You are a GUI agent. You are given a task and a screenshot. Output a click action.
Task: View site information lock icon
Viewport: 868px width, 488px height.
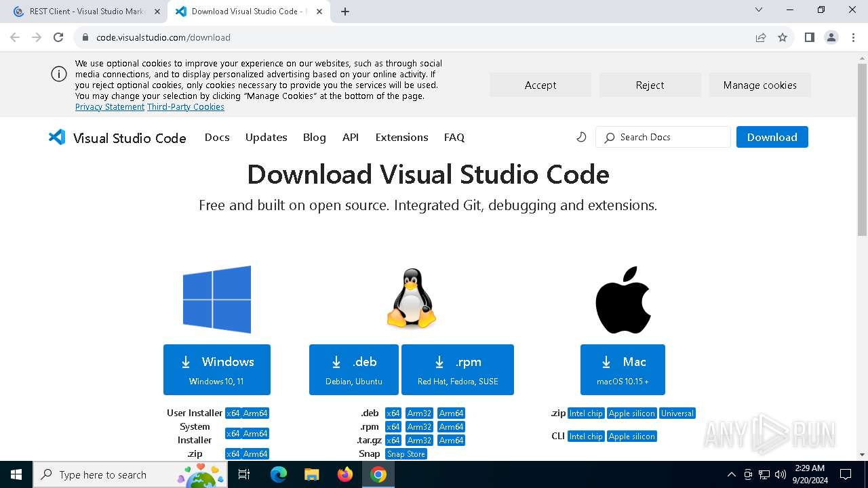(85, 37)
